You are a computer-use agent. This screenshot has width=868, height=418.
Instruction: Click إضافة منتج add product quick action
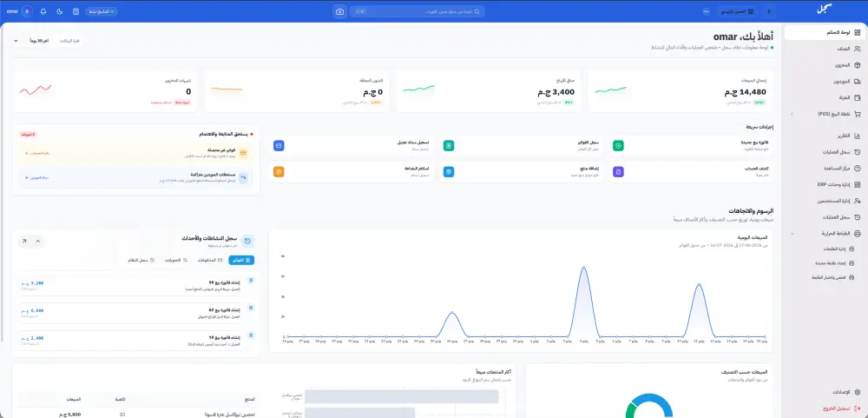tap(521, 172)
